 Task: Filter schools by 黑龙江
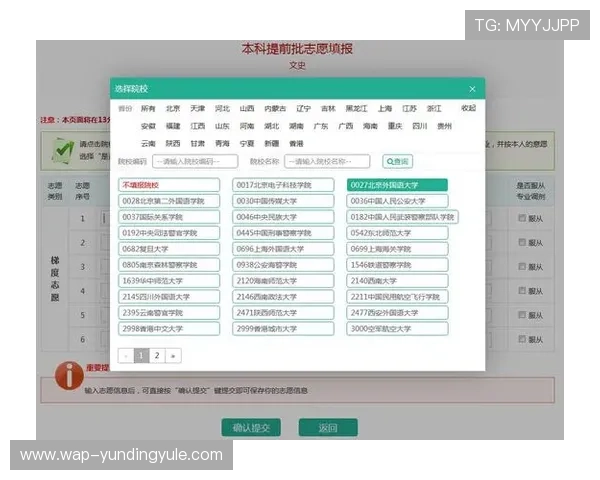point(356,109)
